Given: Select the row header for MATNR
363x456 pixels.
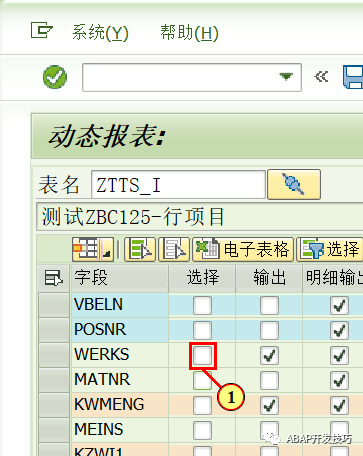Looking at the screenshot, I should [54, 380].
